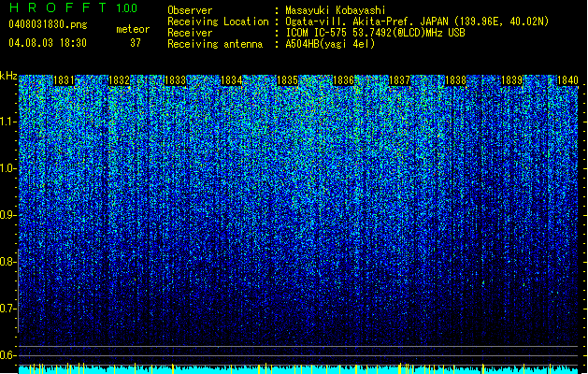
Task: Click the Receiving antenna label
Action: tap(215, 44)
